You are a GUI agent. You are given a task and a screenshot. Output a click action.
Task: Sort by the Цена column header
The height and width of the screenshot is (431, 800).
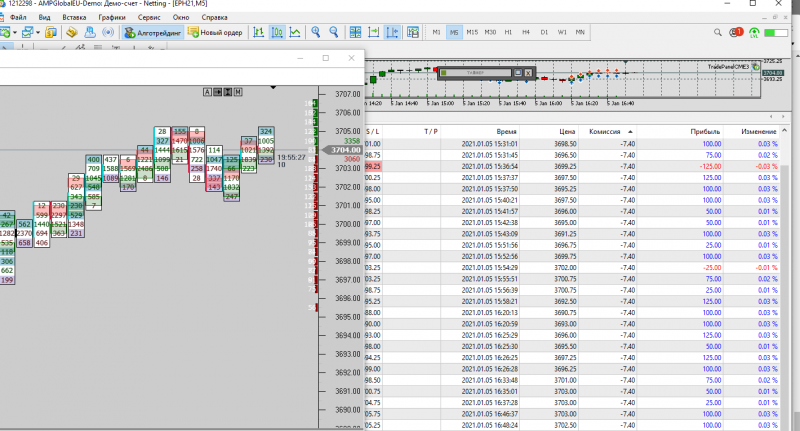click(567, 132)
